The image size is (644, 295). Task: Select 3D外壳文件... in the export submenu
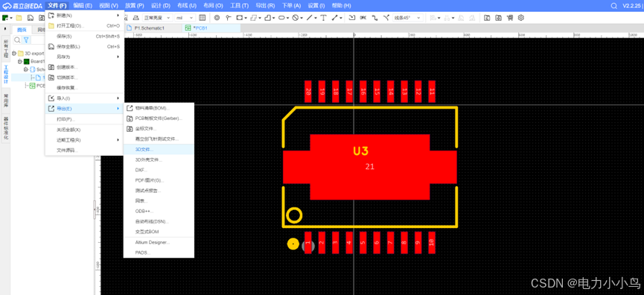point(159,159)
